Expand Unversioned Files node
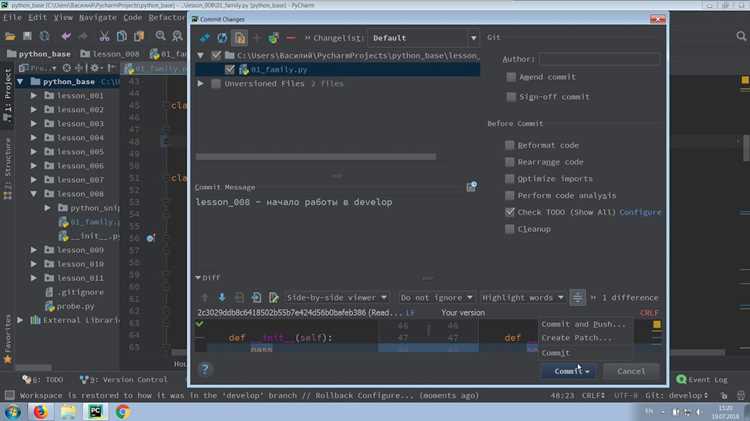Image resolution: width=750 pixels, height=421 pixels. [x=200, y=84]
